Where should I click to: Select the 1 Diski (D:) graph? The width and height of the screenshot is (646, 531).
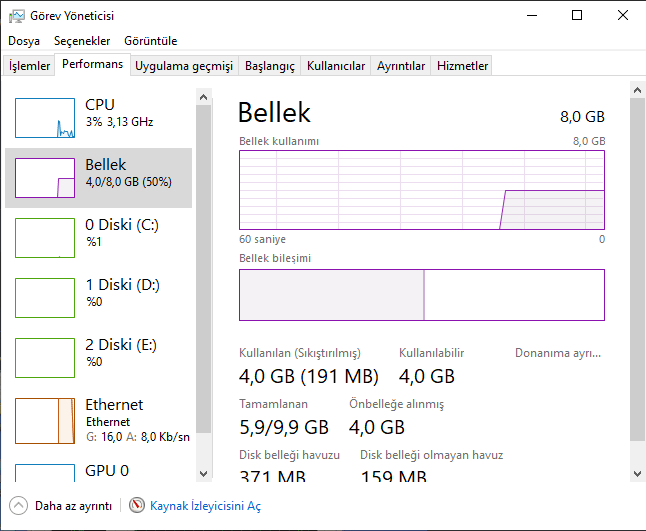(x=45, y=298)
